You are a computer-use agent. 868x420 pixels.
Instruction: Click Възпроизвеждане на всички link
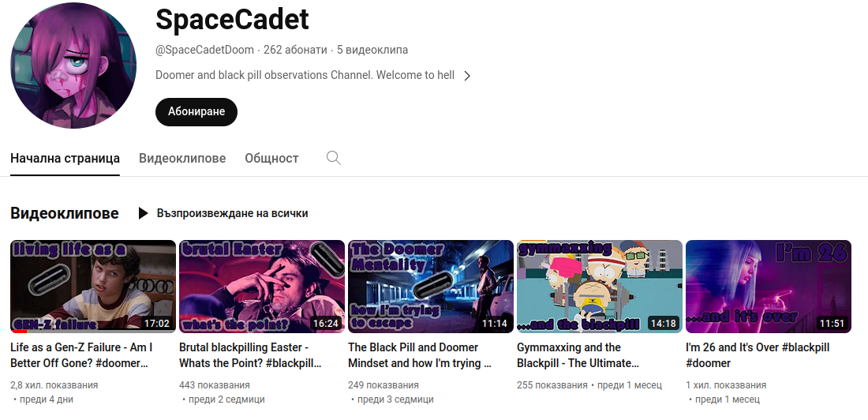click(233, 213)
